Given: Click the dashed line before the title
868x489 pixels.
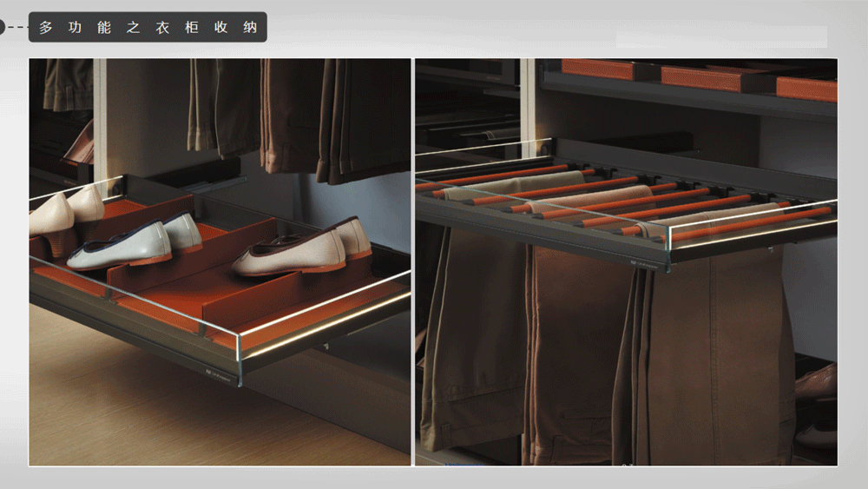Looking at the screenshot, I should (x=17, y=28).
